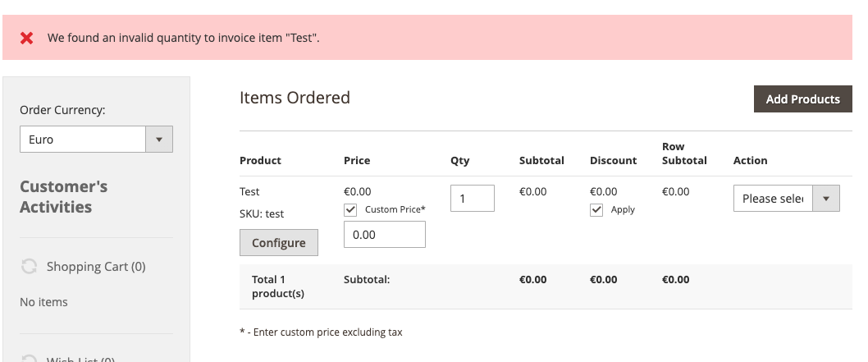Click the invalid quantity error message text

(184, 38)
